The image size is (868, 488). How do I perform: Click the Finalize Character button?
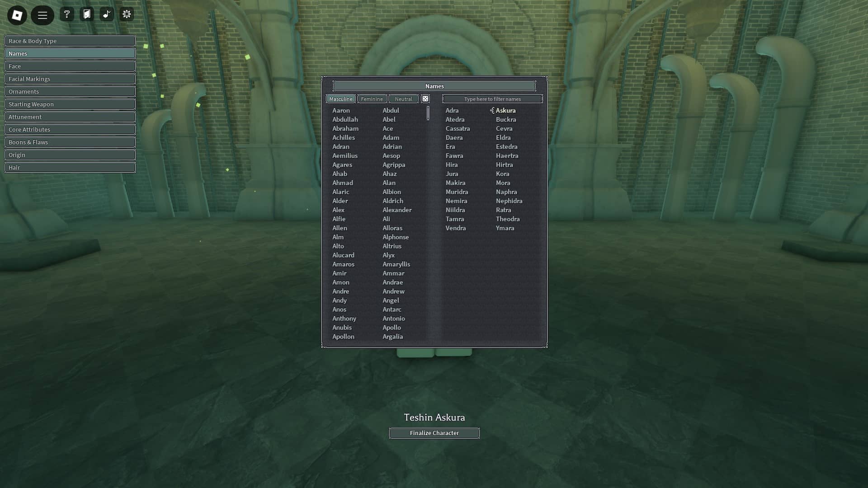tap(434, 432)
